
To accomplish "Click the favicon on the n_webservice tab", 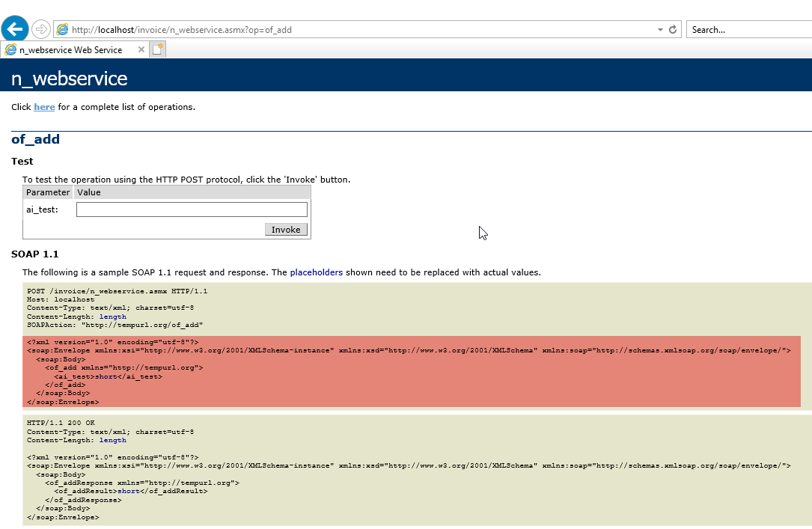I will coord(10,50).
